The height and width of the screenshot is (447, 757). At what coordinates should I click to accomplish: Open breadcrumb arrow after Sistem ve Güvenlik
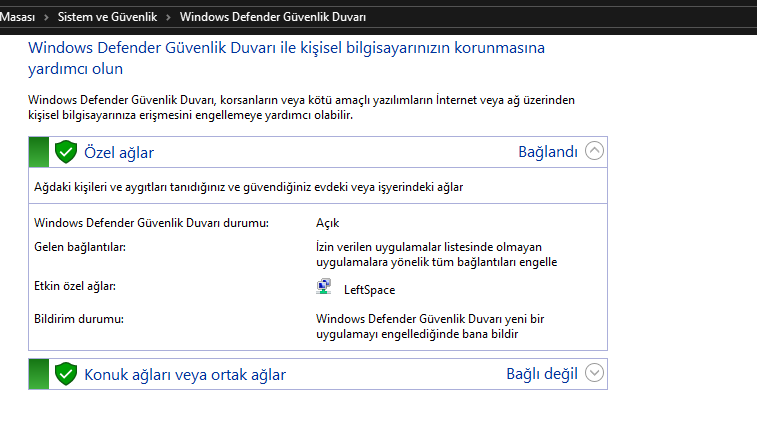168,17
